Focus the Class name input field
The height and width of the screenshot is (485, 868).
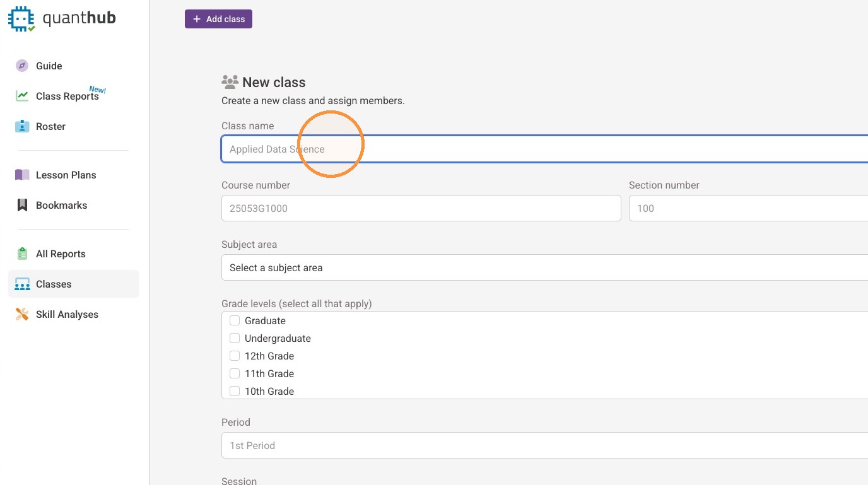(544, 149)
